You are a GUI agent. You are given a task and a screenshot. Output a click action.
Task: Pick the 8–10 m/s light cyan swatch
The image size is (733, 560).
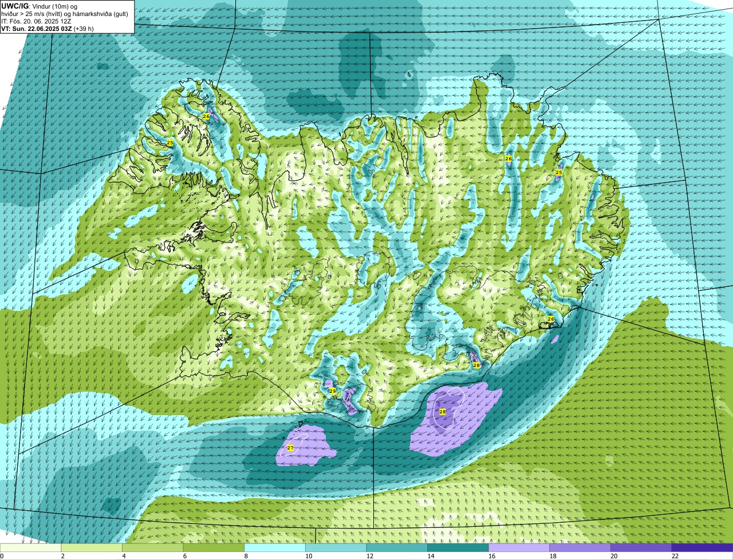coord(275,547)
